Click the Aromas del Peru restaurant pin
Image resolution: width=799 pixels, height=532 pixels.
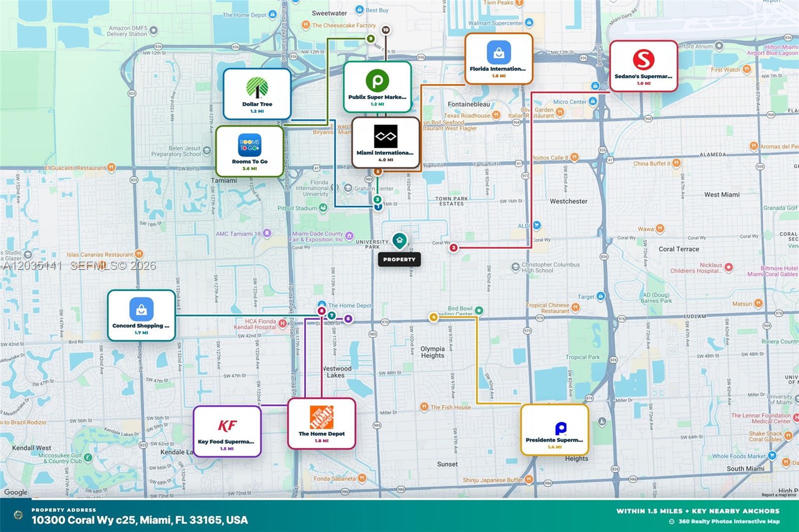(x=754, y=146)
